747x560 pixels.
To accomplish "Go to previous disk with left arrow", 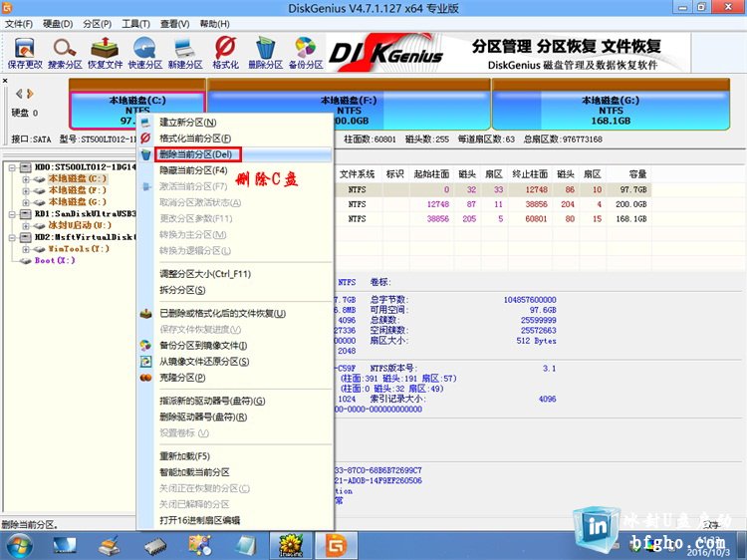I will coord(19,94).
